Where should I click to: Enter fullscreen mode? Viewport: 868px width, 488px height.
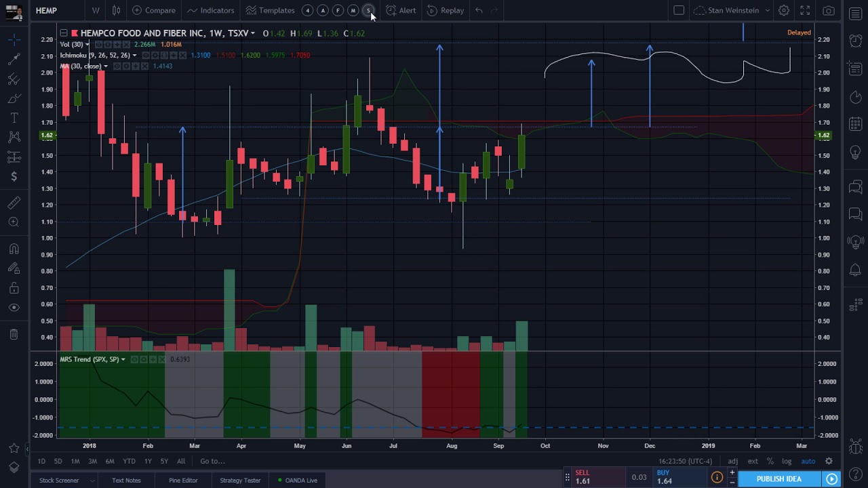pos(805,10)
